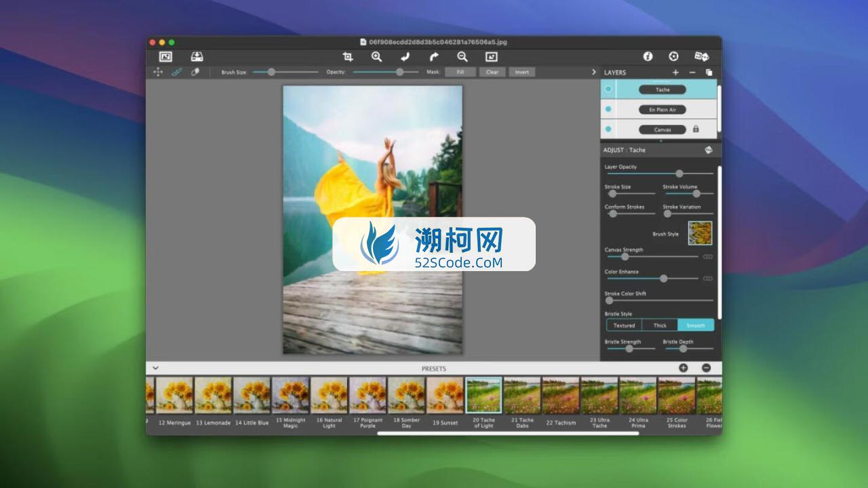Remove layer with the minus icon
The width and height of the screenshot is (868, 488).
692,73
